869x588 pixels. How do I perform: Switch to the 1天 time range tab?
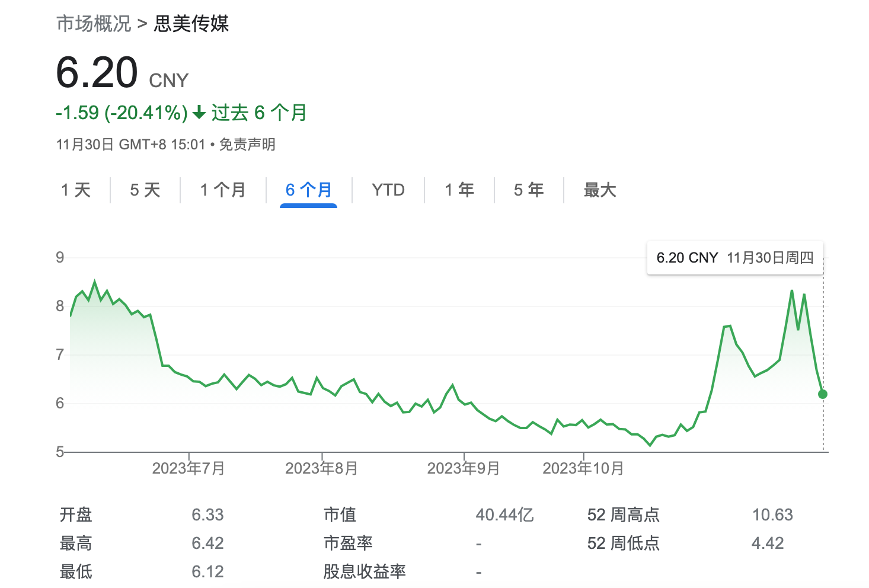point(76,190)
